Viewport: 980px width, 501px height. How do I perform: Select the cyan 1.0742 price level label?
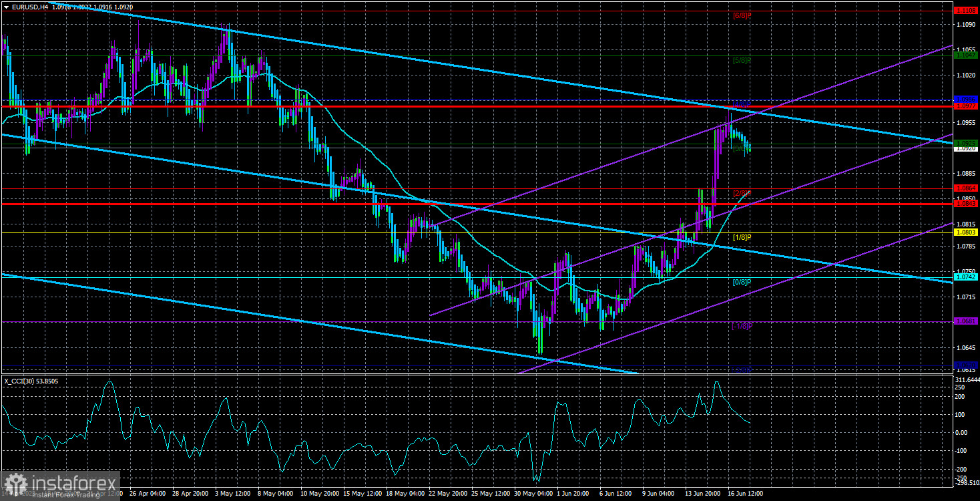(967, 277)
